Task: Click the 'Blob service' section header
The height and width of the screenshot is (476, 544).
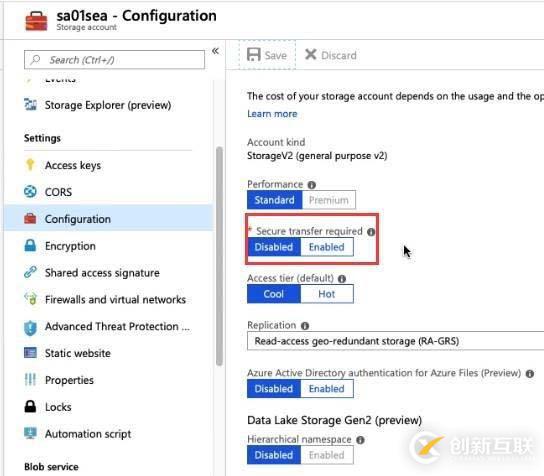Action: 51,467
